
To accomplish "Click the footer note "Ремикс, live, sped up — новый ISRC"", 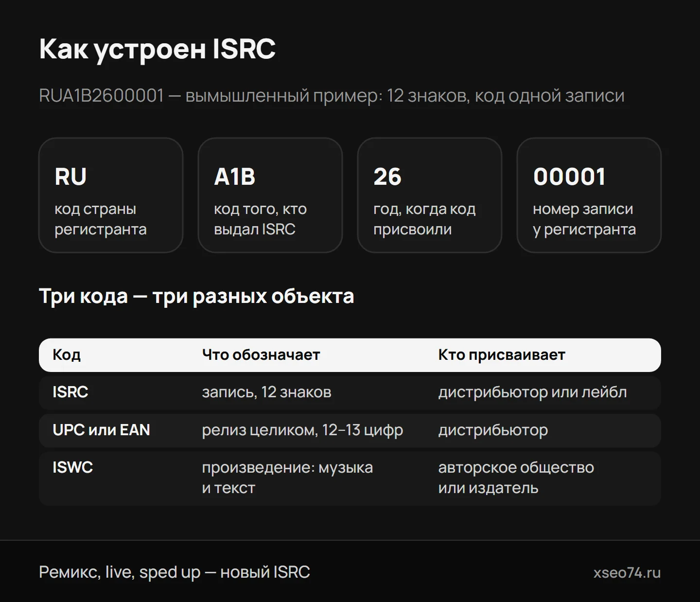I will 175,572.
